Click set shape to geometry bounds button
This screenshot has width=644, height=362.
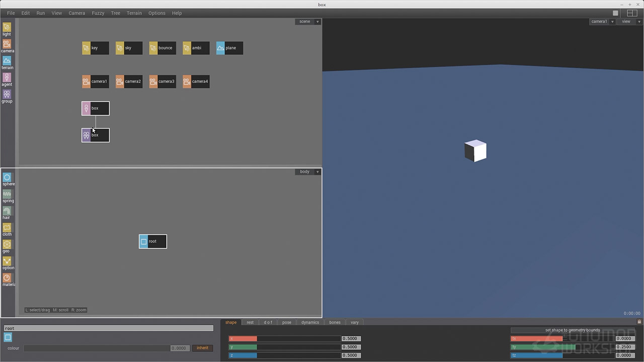click(x=573, y=330)
